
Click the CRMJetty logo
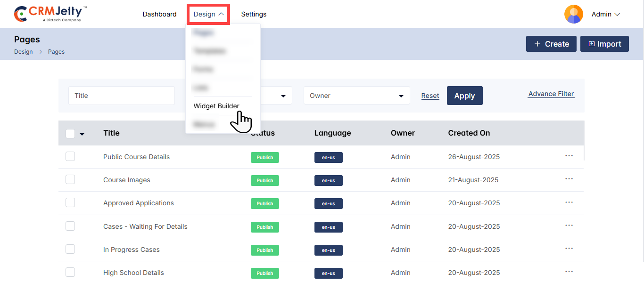point(50,14)
